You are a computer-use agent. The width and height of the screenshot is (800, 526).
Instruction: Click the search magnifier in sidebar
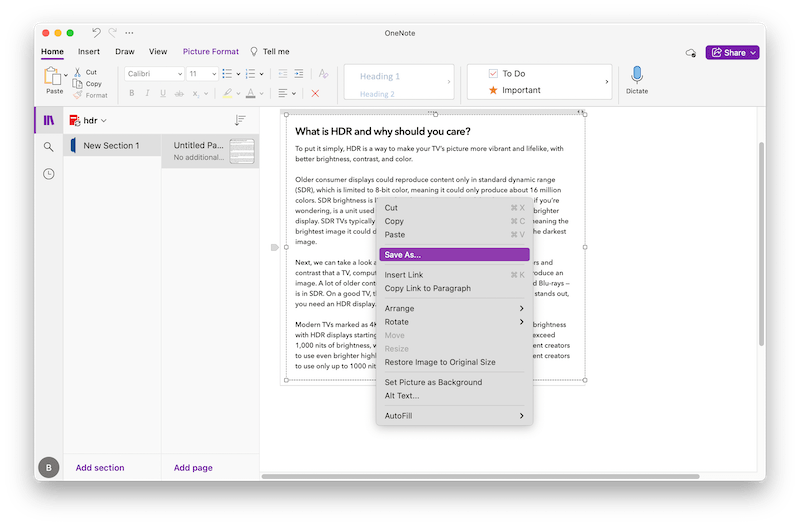click(x=48, y=147)
